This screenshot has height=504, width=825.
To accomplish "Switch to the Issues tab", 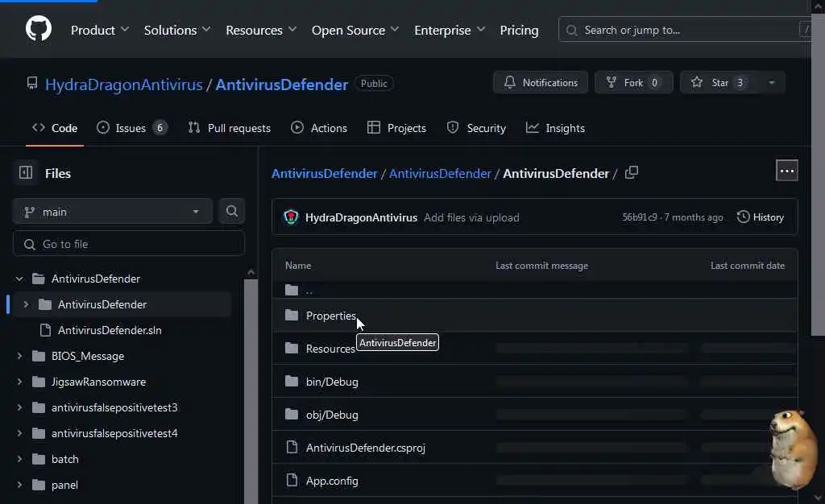I will [x=131, y=128].
